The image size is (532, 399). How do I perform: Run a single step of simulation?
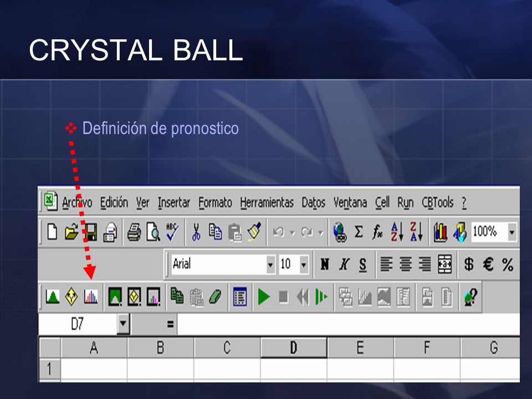[x=321, y=297]
